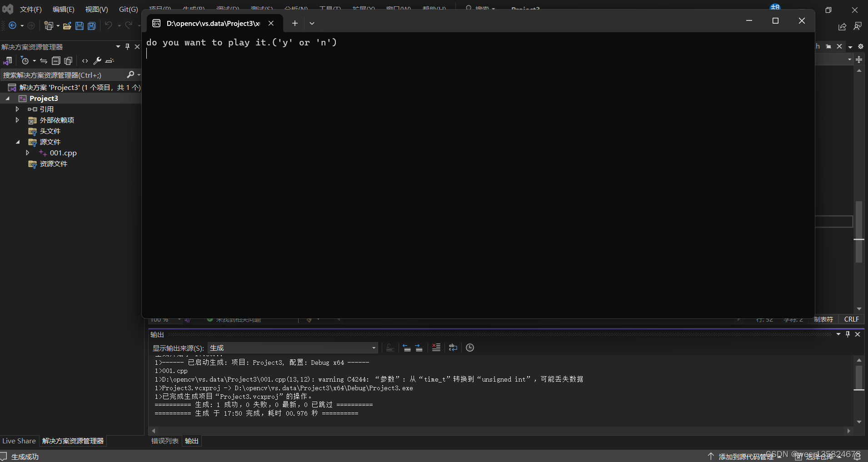Collapse the Project3 project node
The image size is (868, 462).
(x=8, y=98)
